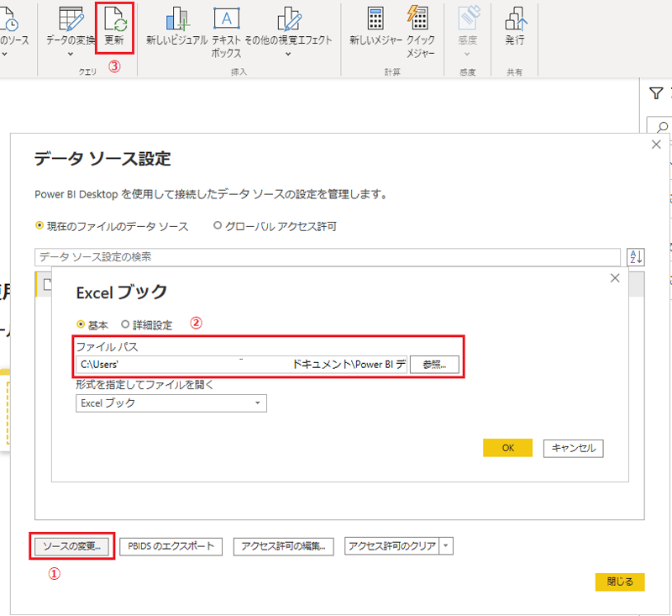Click PBIDS のエクスポート button
The image size is (672, 616).
click(x=171, y=546)
